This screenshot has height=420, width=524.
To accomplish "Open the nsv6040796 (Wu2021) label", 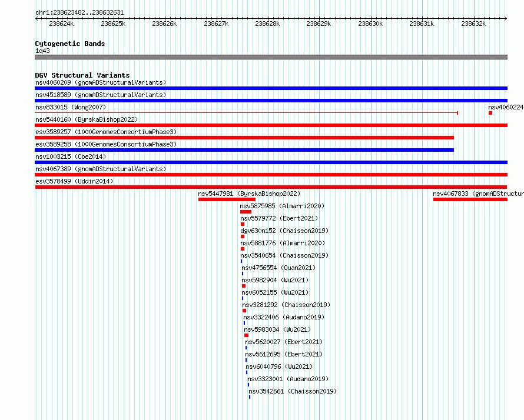I will [x=279, y=366].
